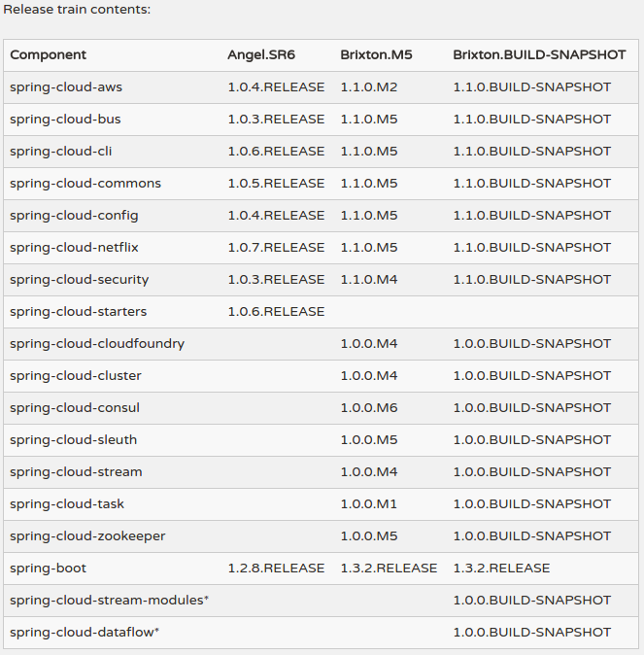Click the "spring-cloud-task" component name
This screenshot has width=644, height=655.
click(x=67, y=503)
